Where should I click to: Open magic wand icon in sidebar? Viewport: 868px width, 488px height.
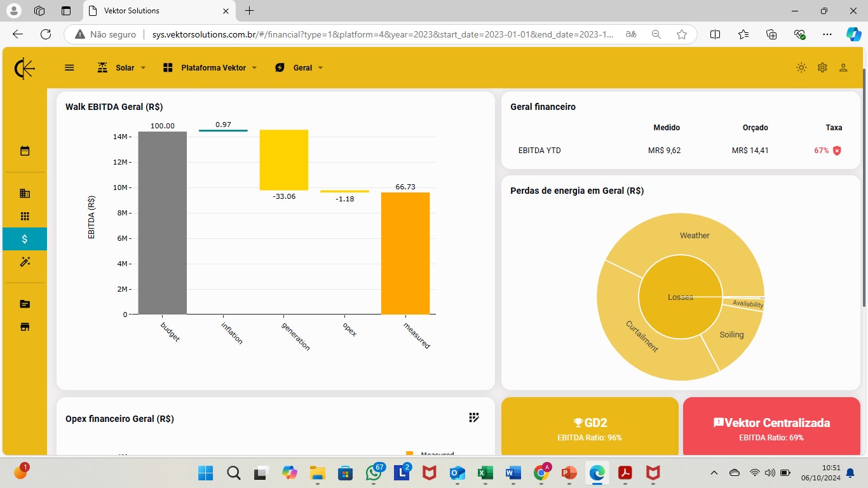coord(25,262)
